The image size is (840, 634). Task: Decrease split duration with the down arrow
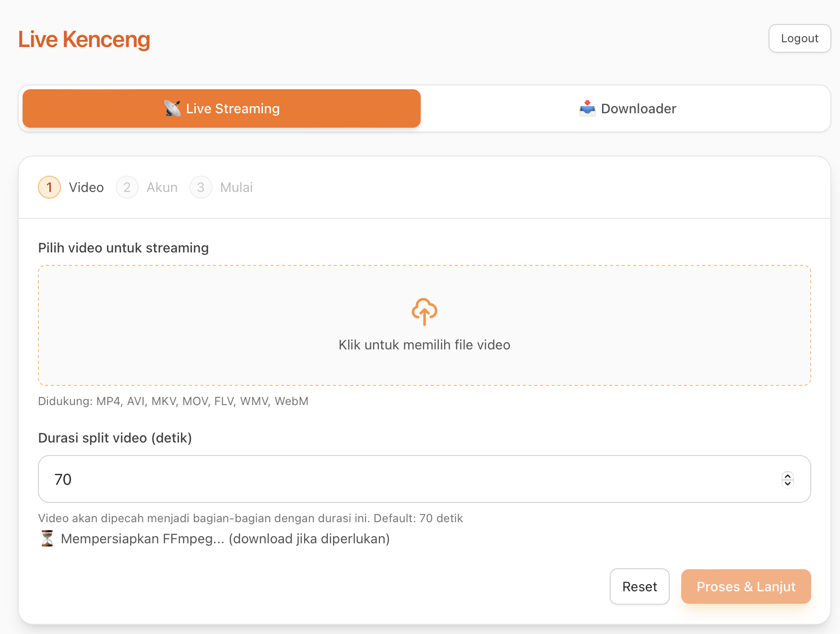point(787,483)
